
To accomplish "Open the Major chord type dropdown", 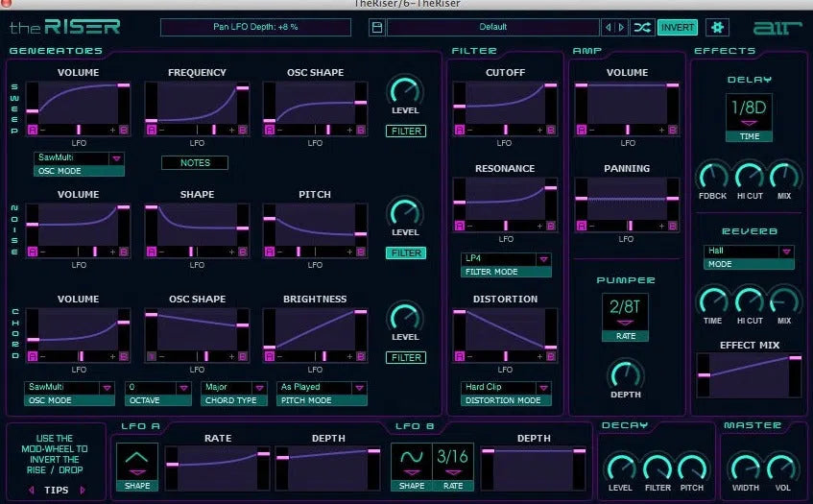I will [234, 388].
